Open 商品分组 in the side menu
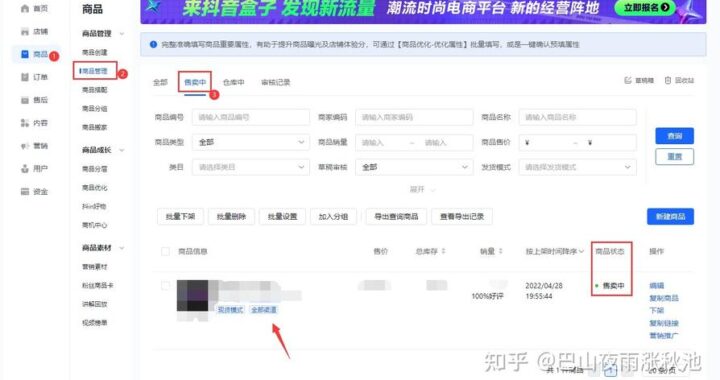Screen dimensions: 720x380 (95, 109)
